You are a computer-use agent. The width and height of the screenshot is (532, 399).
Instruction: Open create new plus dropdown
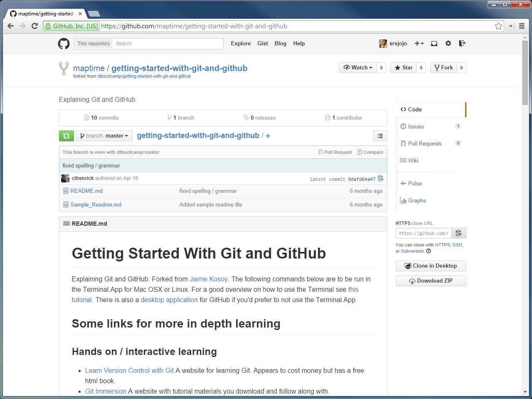[419, 43]
